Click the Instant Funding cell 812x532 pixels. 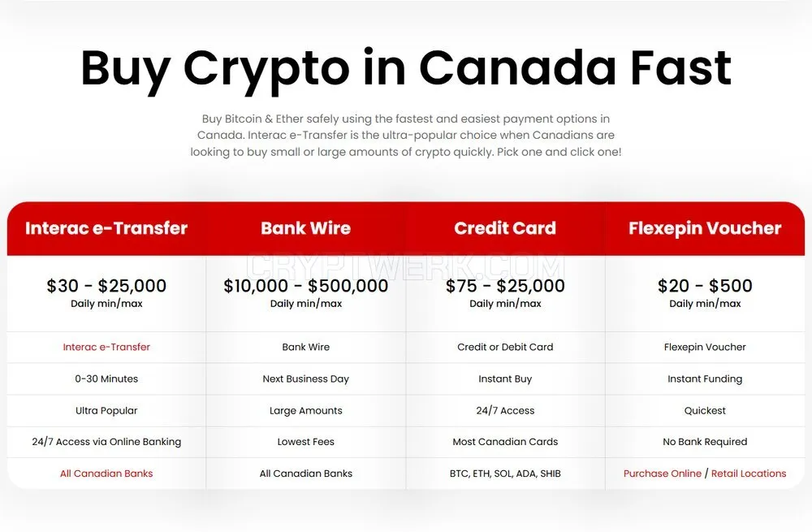[x=705, y=378]
